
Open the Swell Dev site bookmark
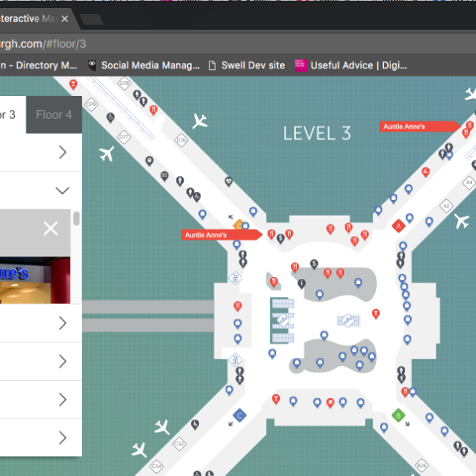click(246, 65)
